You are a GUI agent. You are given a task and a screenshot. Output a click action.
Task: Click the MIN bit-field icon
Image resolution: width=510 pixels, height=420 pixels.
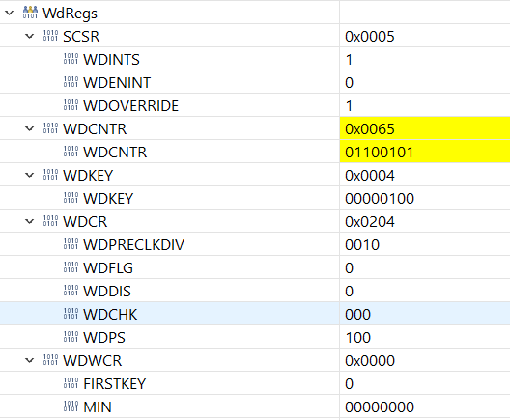point(71,406)
